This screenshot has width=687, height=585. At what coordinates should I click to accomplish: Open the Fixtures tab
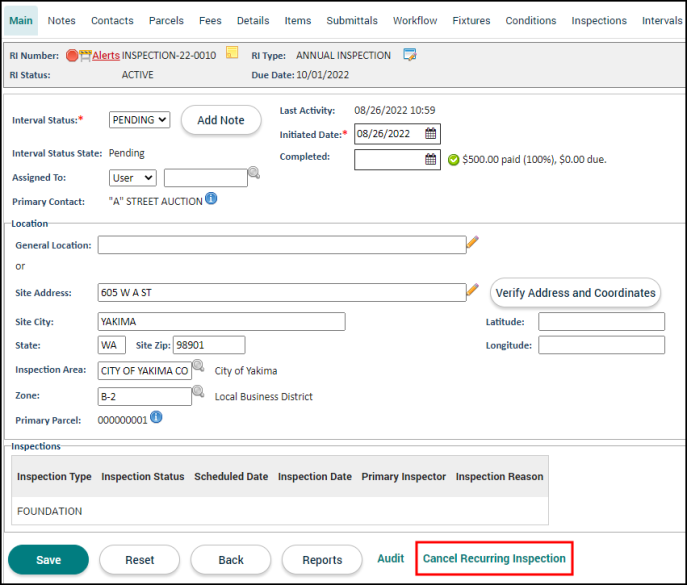471,21
